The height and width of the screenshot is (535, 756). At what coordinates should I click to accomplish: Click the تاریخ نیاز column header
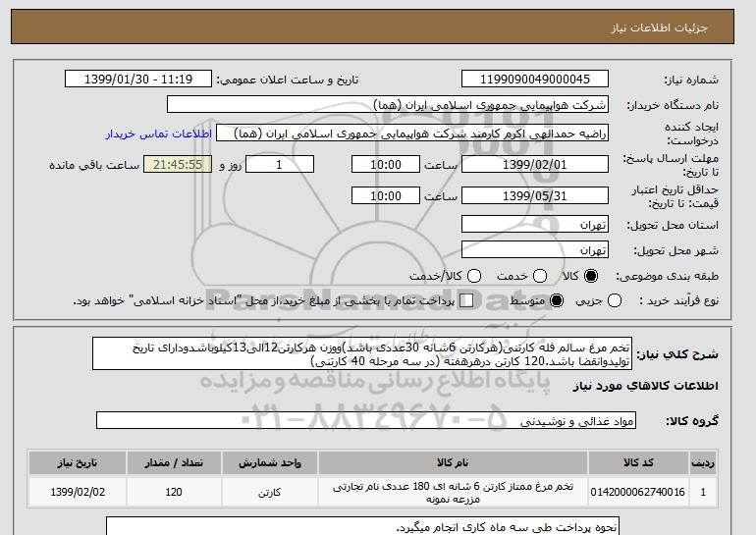point(78,462)
